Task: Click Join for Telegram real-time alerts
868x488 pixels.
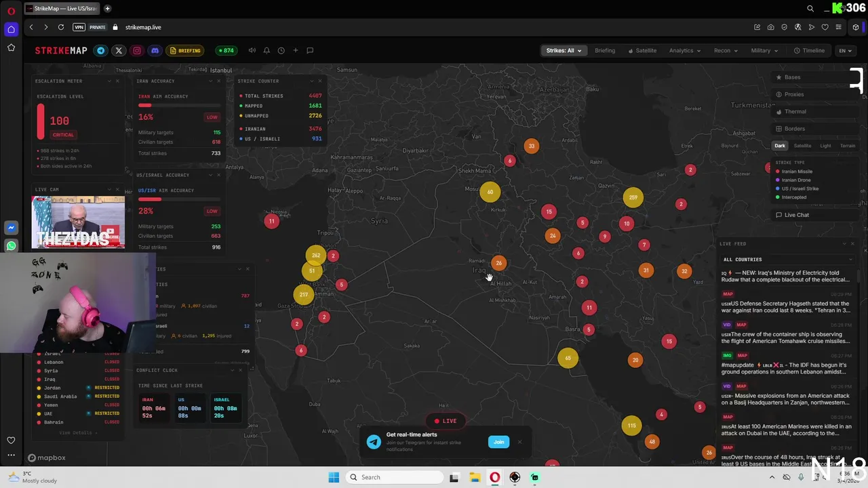Action: [x=498, y=442]
